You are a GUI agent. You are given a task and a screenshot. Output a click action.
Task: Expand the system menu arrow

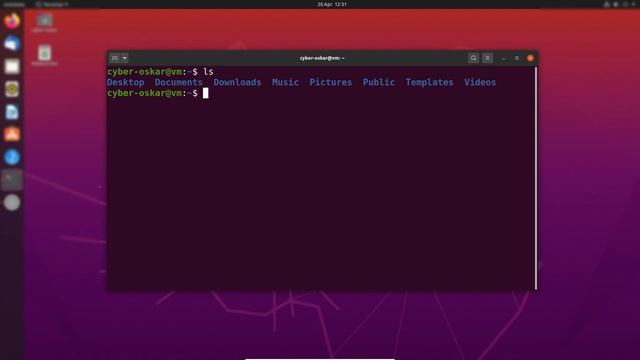point(633,4)
